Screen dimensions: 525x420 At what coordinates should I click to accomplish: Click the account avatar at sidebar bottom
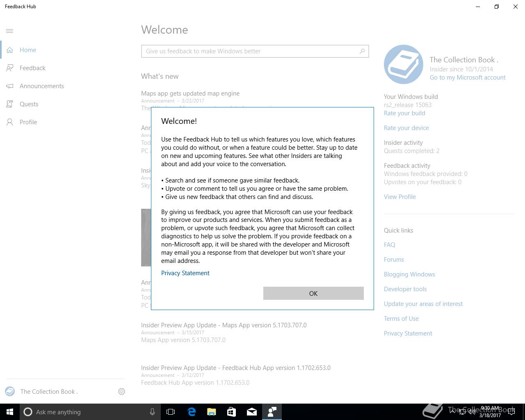pyautogui.click(x=10, y=391)
